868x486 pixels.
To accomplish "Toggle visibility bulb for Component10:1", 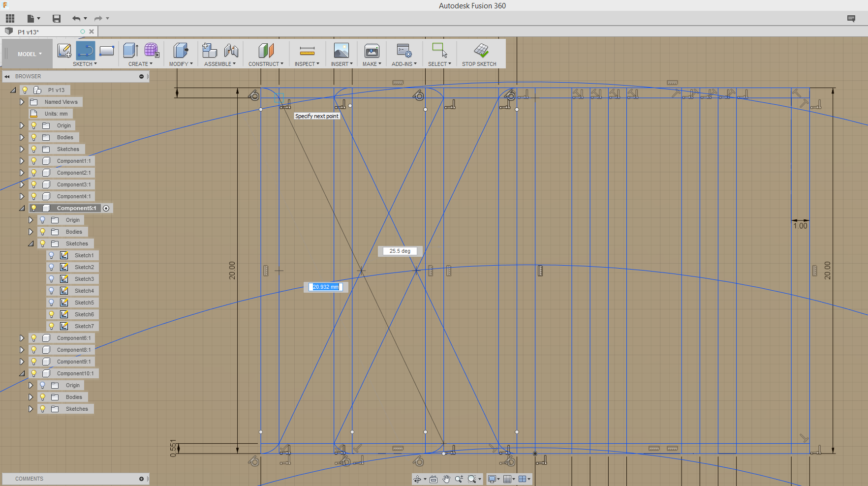I will [x=33, y=373].
